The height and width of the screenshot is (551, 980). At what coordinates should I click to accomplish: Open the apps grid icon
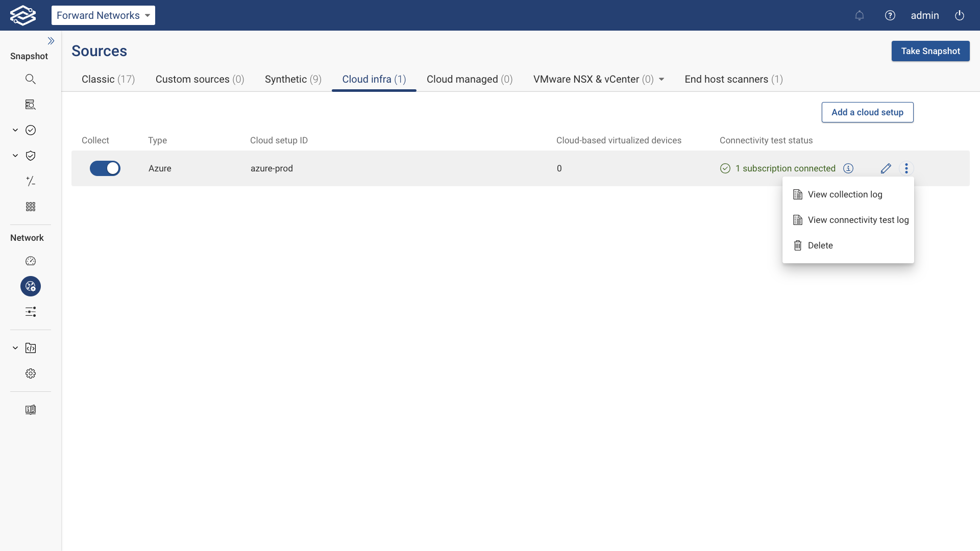tap(31, 207)
